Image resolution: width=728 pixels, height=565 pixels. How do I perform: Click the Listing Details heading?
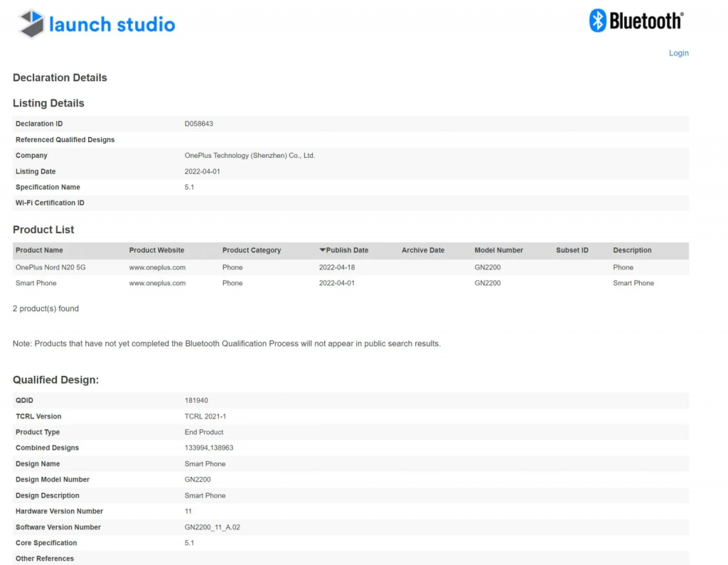[x=48, y=103]
